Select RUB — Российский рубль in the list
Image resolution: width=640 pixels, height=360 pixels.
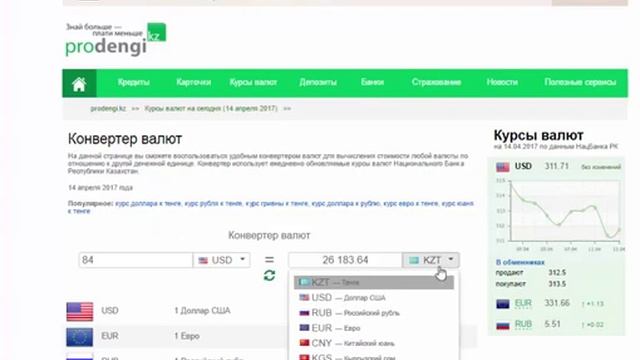374,313
